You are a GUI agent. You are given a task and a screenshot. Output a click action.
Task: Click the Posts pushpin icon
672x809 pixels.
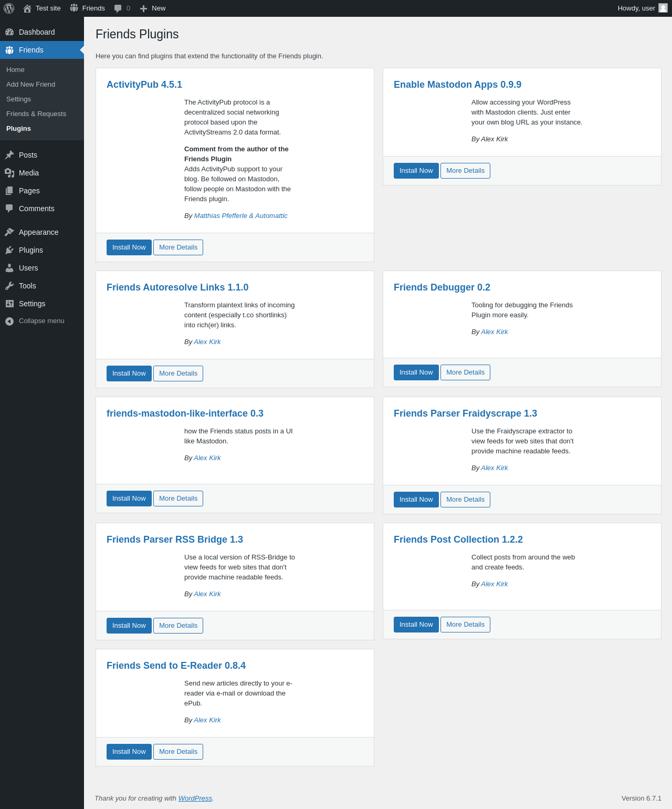pyautogui.click(x=9, y=155)
